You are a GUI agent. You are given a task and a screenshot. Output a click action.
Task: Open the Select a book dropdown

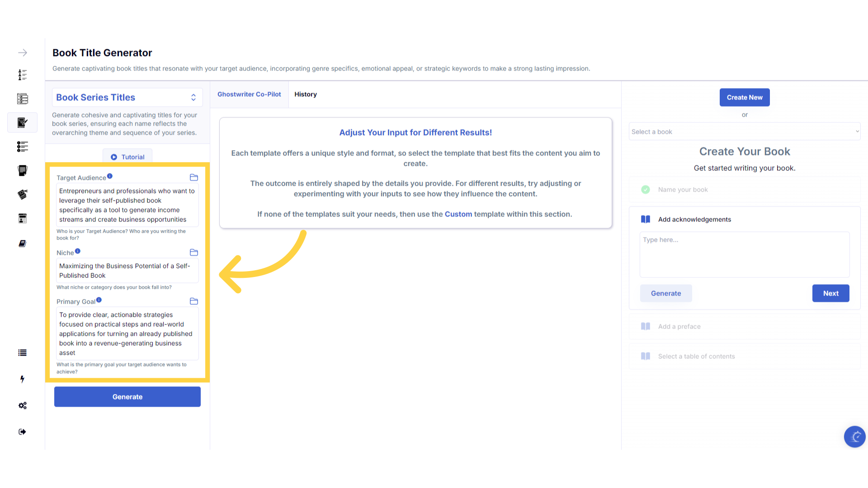[744, 132]
